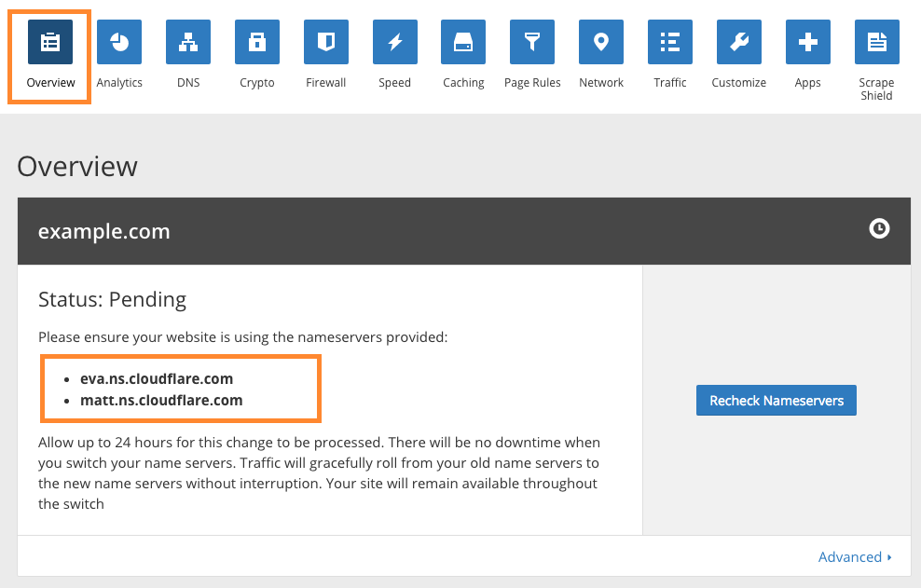Open the Page Rules funnel icon
The height and width of the screenshot is (588, 921).
click(532, 42)
